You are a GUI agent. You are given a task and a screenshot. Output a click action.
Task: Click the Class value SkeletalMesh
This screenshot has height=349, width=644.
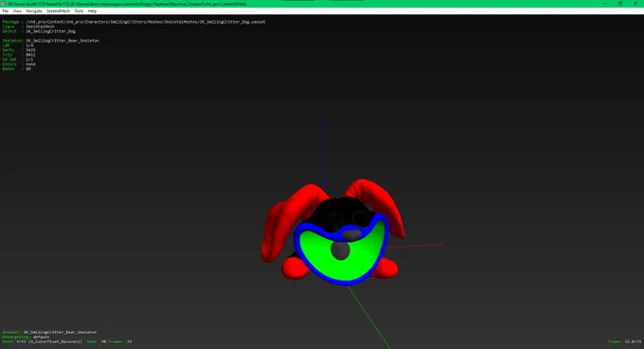[x=40, y=27]
